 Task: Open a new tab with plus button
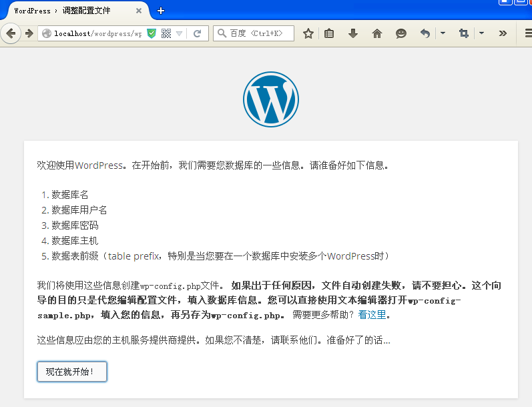pyautogui.click(x=161, y=11)
